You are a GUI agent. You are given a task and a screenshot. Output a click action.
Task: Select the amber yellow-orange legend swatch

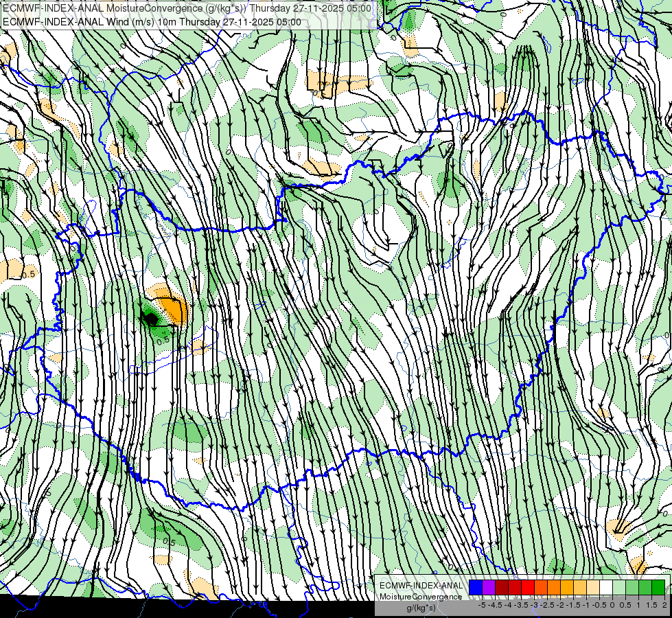(x=568, y=587)
